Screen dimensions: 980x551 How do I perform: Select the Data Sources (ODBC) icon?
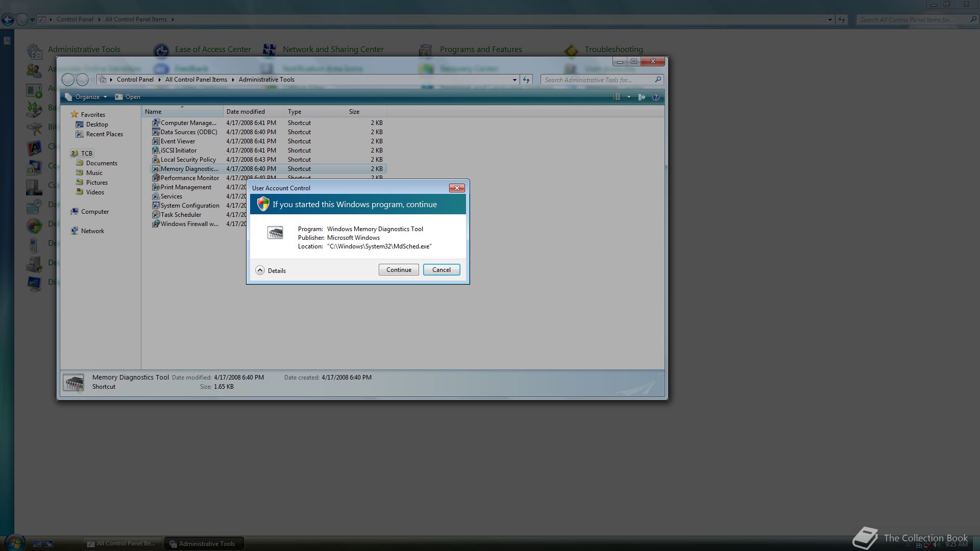(x=156, y=132)
